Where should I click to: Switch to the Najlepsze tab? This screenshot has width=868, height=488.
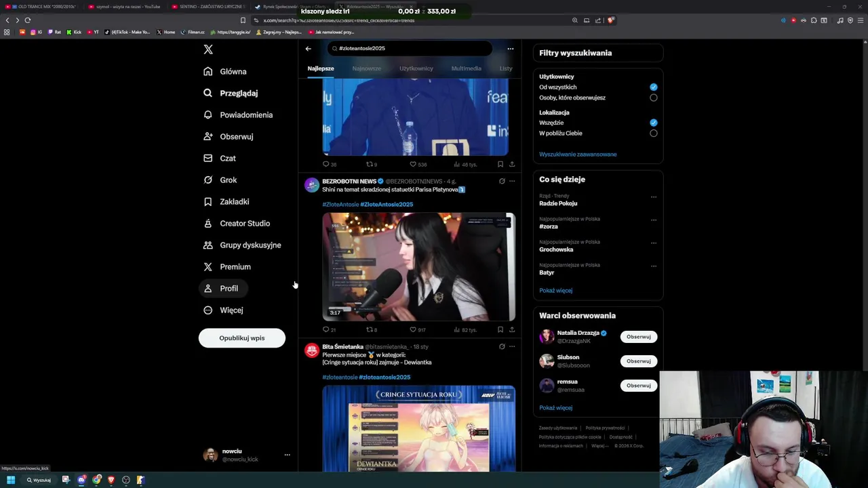(x=321, y=68)
